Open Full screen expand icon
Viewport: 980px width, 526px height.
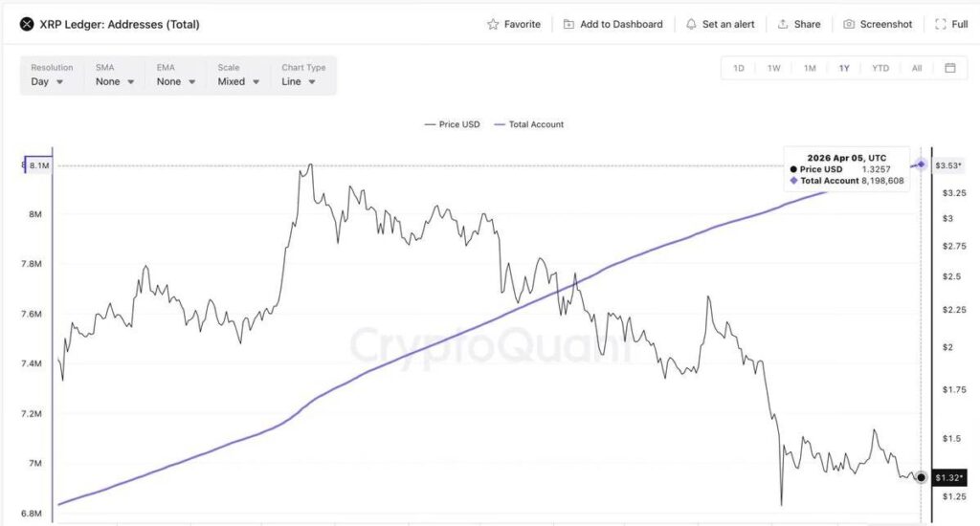pyautogui.click(x=940, y=24)
